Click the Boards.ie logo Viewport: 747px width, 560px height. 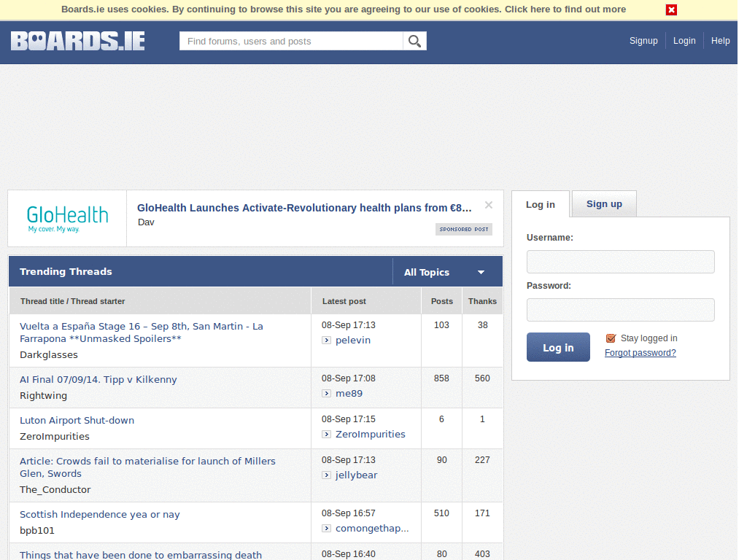tap(77, 41)
